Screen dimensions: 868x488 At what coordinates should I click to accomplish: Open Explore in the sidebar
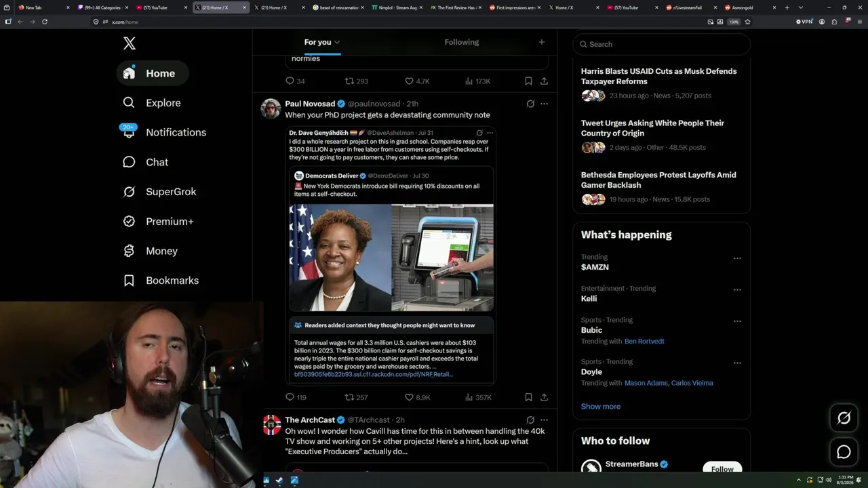(153, 103)
